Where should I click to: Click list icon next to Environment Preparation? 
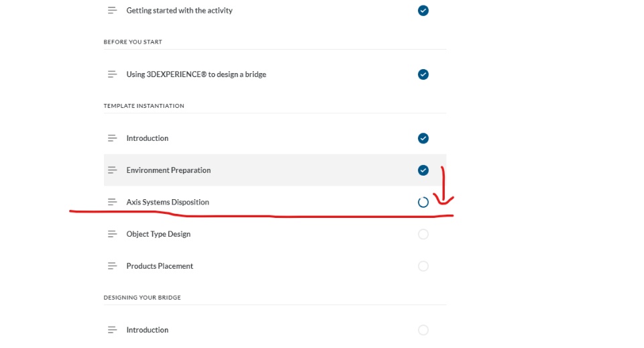113,170
